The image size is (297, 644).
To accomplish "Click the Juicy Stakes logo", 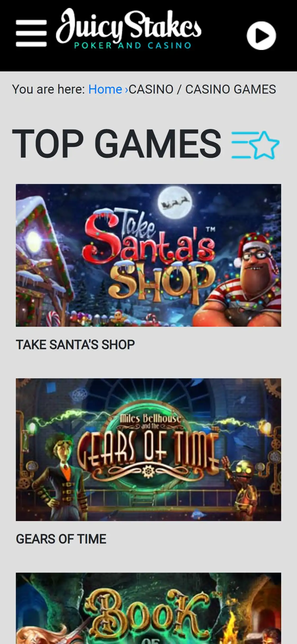I will click(129, 29).
